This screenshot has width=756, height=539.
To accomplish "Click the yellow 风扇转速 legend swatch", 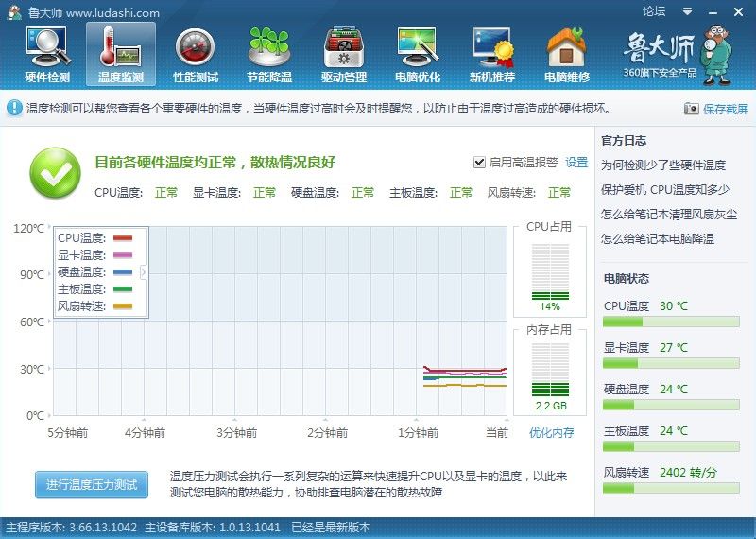I will tap(123, 306).
